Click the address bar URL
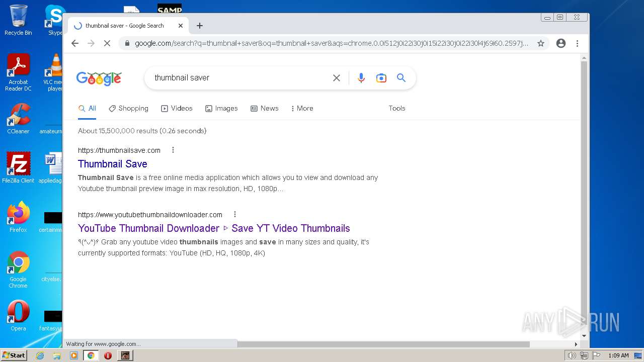The height and width of the screenshot is (362, 644). pyautogui.click(x=332, y=43)
